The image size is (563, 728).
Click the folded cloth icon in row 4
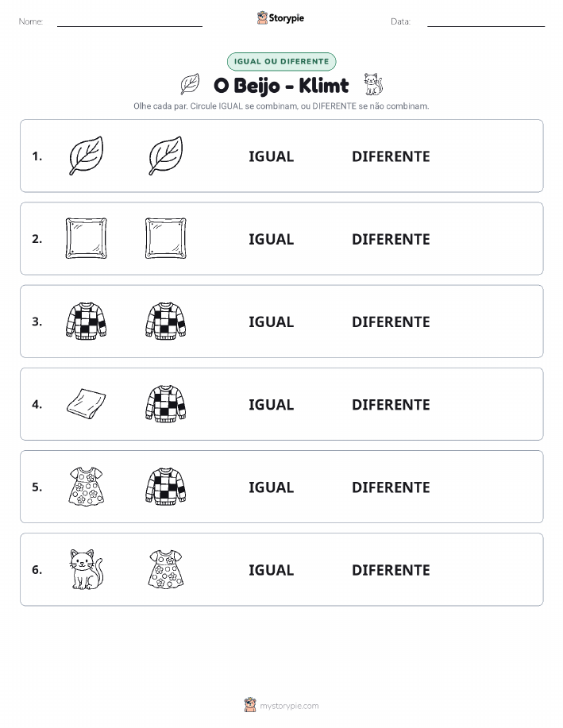point(87,403)
